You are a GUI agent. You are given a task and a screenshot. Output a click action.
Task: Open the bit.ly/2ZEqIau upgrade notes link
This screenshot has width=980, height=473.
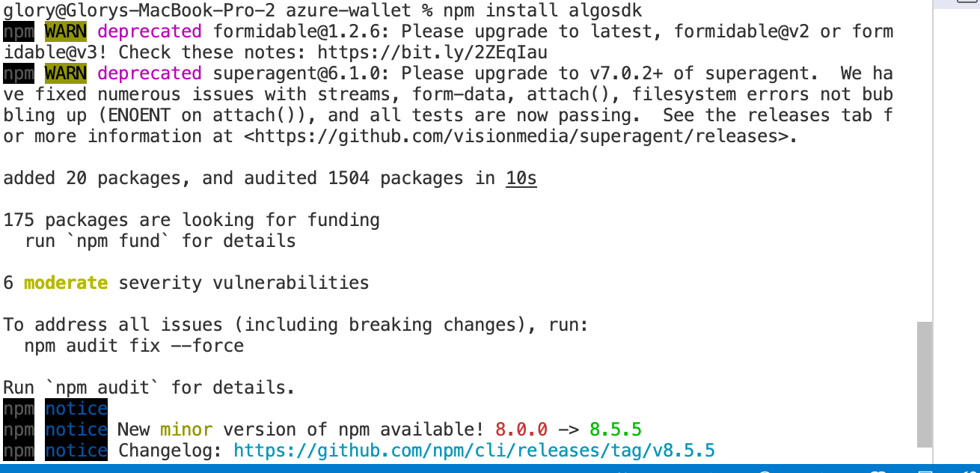pos(432,52)
